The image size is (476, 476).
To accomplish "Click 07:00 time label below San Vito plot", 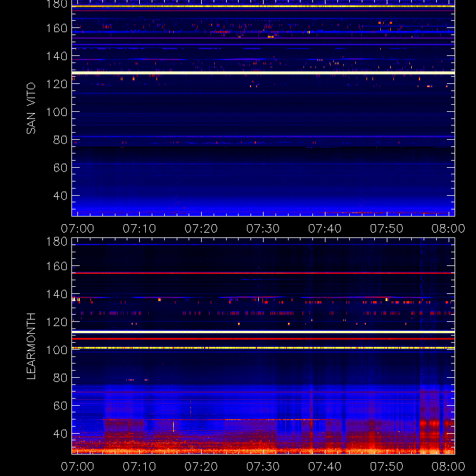I will click(77, 228).
